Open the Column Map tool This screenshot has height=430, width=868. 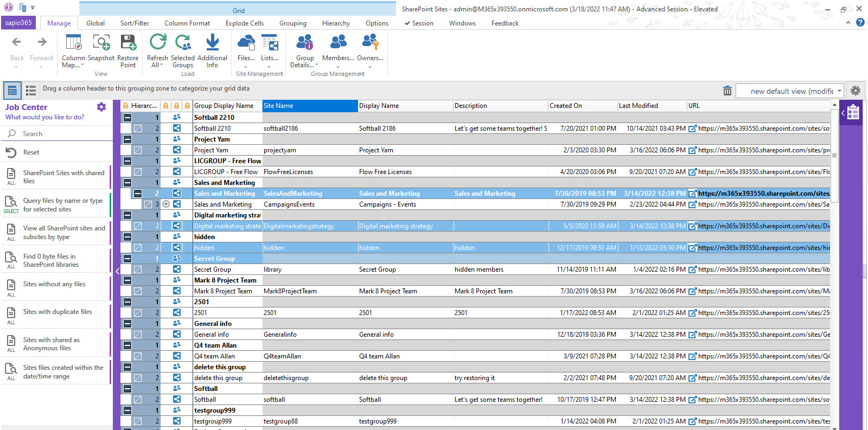[x=73, y=43]
